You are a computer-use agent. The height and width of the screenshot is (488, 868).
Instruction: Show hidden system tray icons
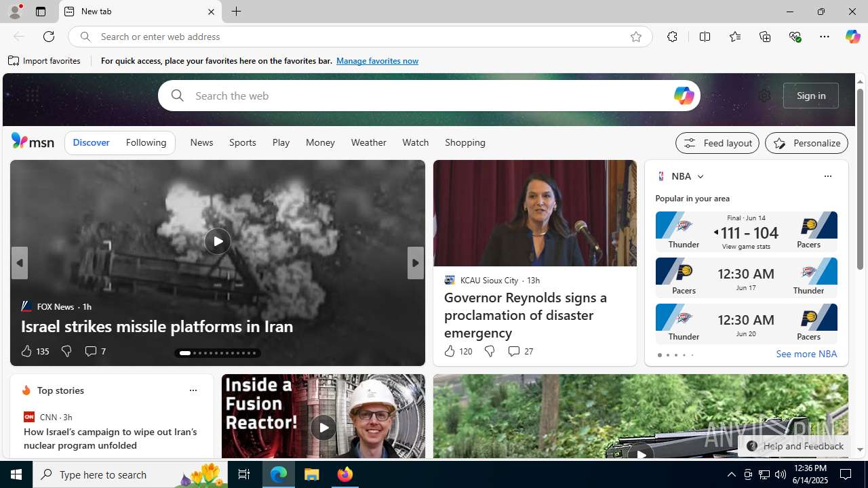731,474
